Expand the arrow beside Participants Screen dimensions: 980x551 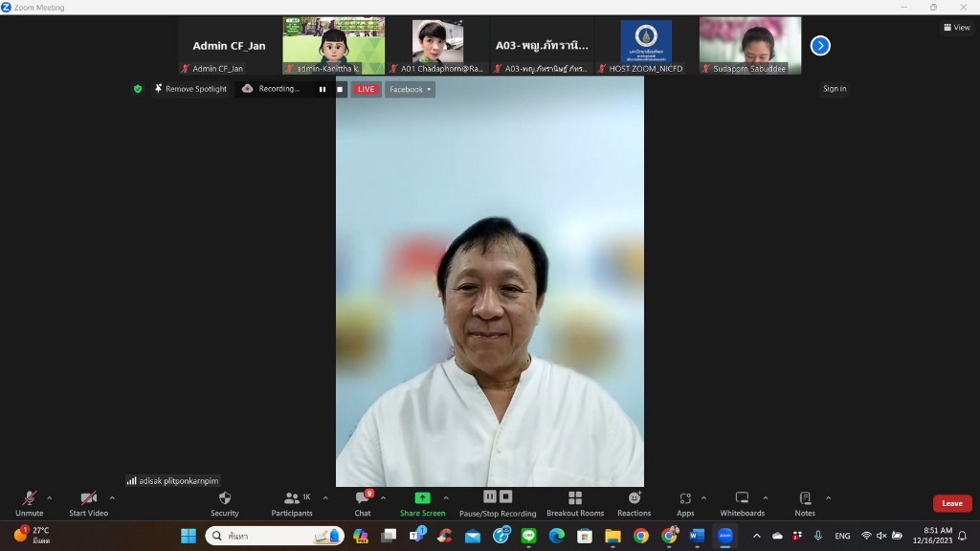click(x=325, y=497)
